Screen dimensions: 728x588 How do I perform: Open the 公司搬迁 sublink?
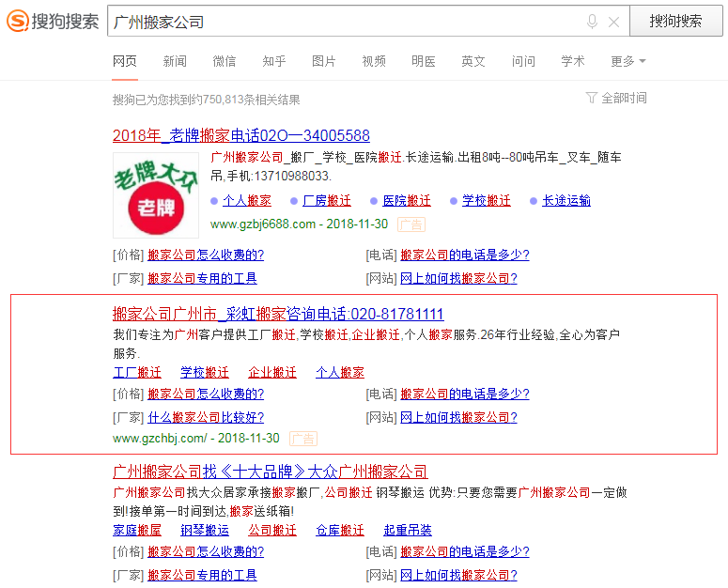pos(272,530)
